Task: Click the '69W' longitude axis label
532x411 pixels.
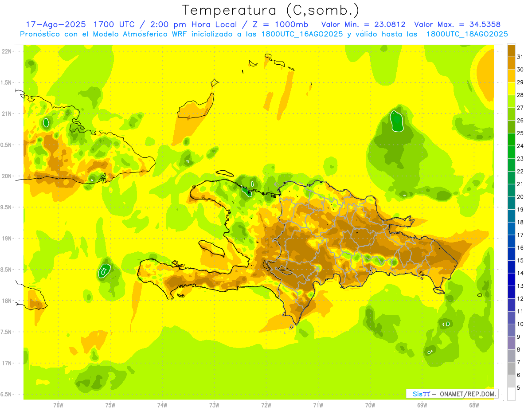Action: coord(422,405)
